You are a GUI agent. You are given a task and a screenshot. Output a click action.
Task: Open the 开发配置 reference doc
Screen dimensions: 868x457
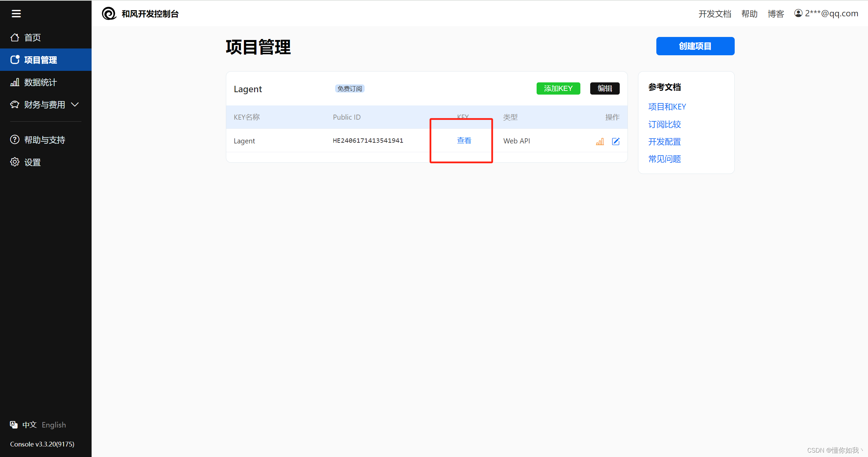(x=664, y=141)
